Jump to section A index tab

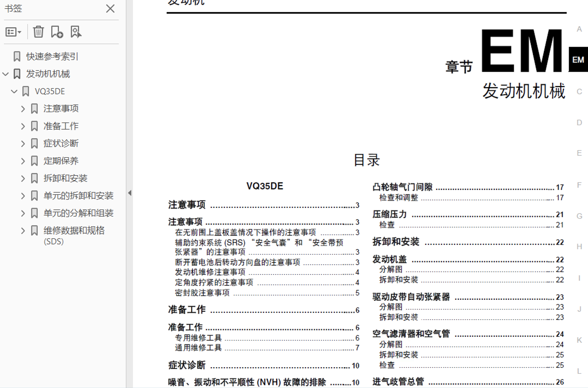pyautogui.click(x=579, y=29)
